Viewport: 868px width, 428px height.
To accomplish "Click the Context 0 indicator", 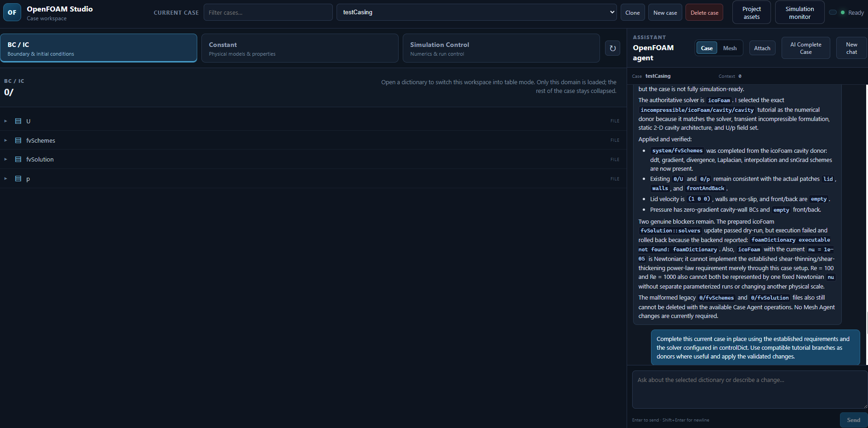I will (730, 76).
